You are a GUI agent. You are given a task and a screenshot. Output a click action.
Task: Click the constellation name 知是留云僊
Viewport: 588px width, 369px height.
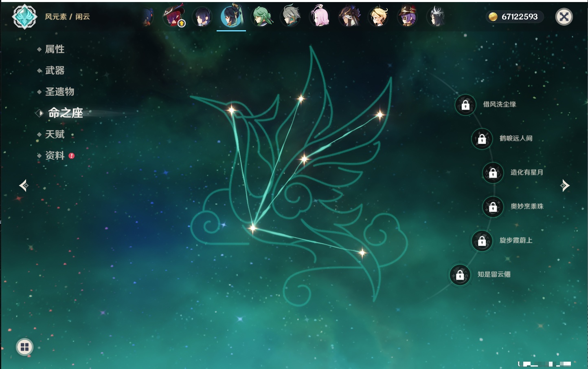[494, 274]
